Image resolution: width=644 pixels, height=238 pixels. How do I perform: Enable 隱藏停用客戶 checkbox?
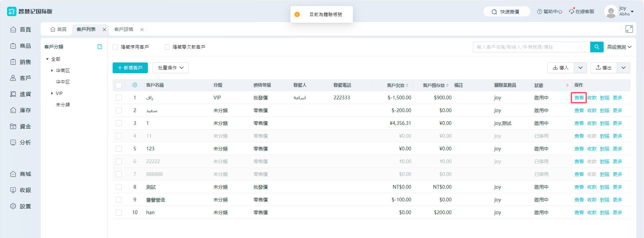115,47
